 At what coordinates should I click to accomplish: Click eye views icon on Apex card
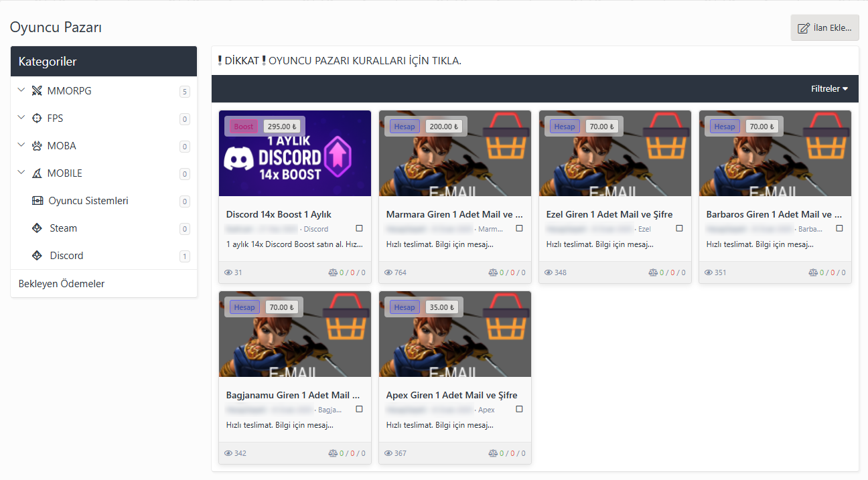(388, 453)
